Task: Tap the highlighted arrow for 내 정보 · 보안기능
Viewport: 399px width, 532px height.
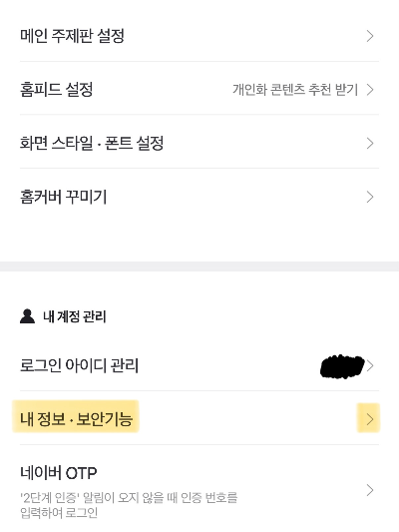Action: [x=369, y=419]
